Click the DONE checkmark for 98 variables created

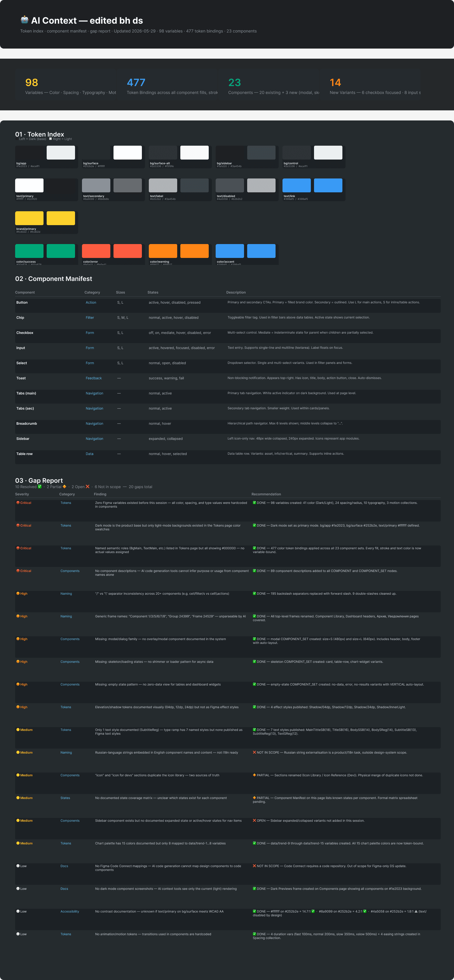click(x=254, y=503)
